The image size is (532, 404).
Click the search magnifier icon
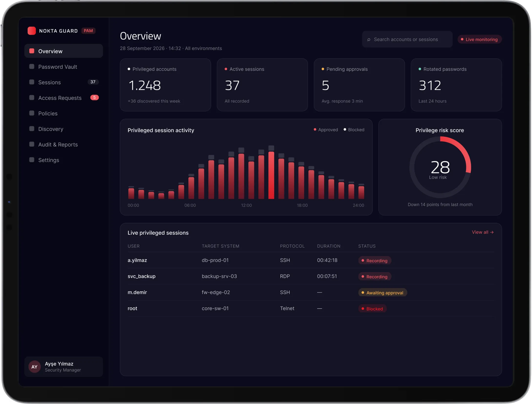(x=369, y=40)
